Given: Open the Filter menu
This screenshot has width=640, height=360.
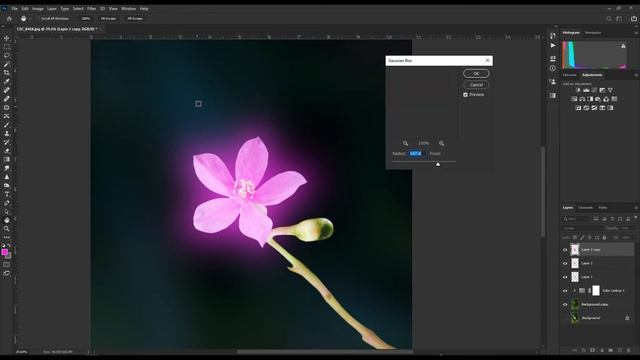Looking at the screenshot, I should [91, 9].
